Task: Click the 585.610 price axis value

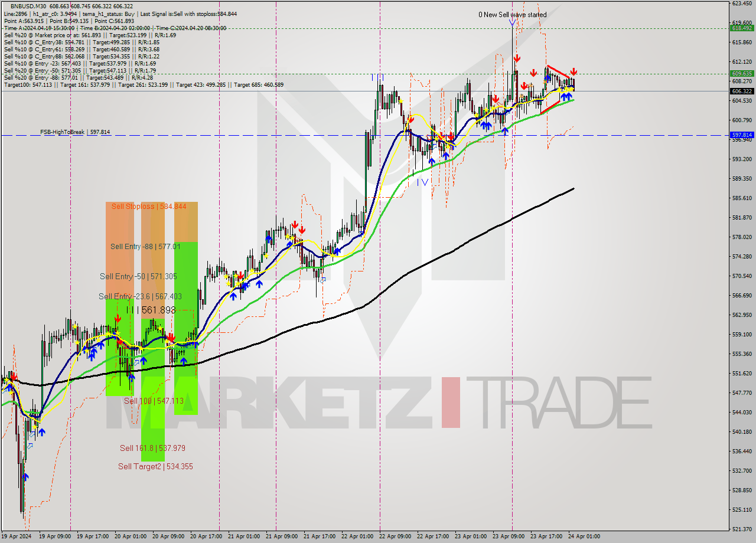Action: (742, 198)
